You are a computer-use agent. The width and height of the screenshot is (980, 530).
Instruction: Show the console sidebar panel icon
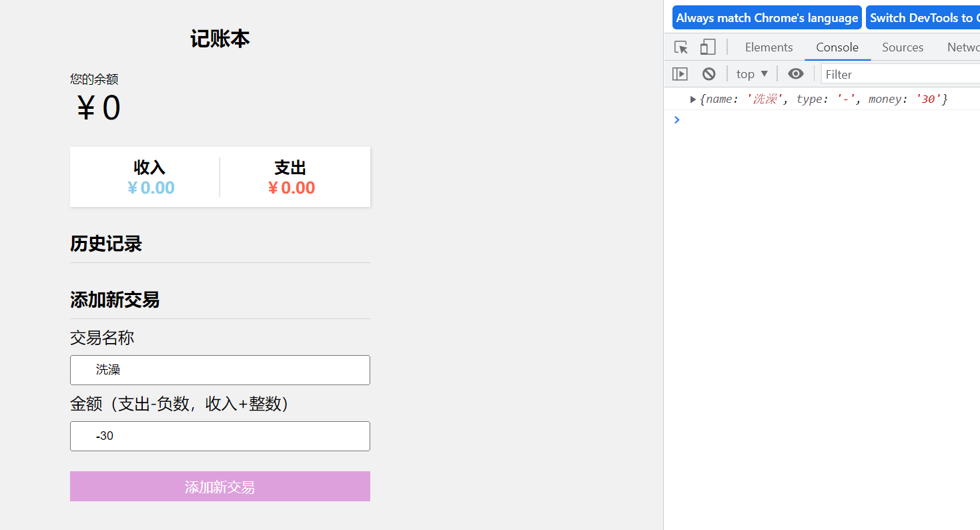(x=680, y=74)
